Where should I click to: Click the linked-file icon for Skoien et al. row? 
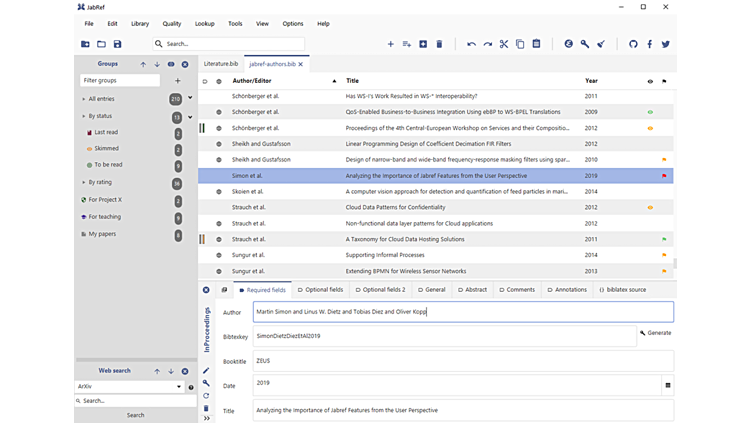point(219,192)
